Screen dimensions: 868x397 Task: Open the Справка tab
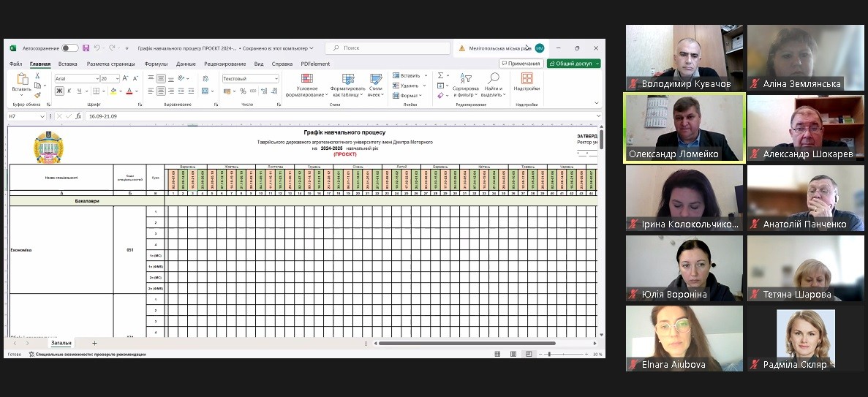click(x=282, y=64)
